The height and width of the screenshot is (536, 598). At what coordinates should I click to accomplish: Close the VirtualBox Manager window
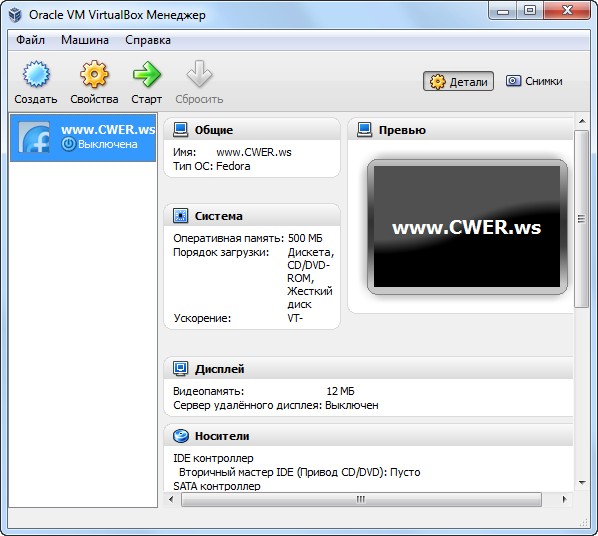(x=567, y=11)
